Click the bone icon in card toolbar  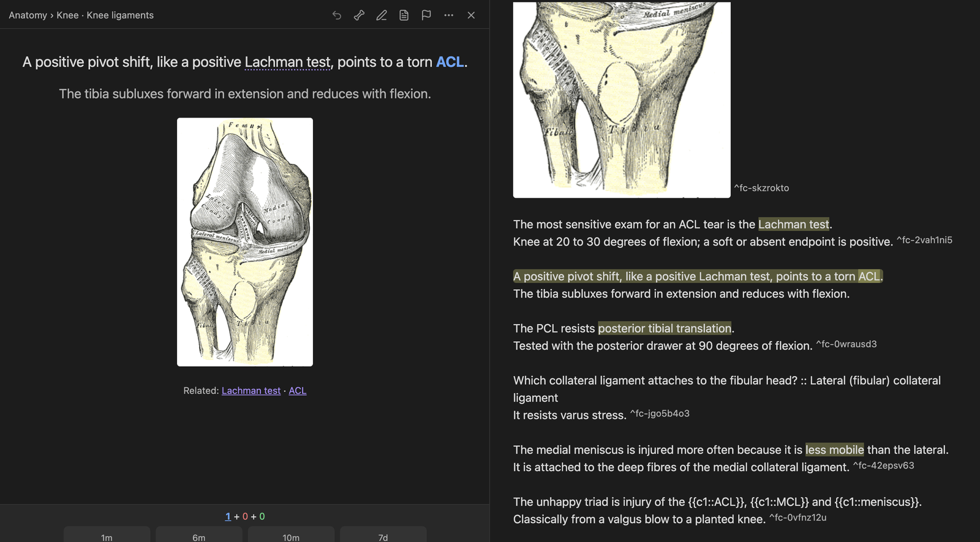pyautogui.click(x=359, y=15)
